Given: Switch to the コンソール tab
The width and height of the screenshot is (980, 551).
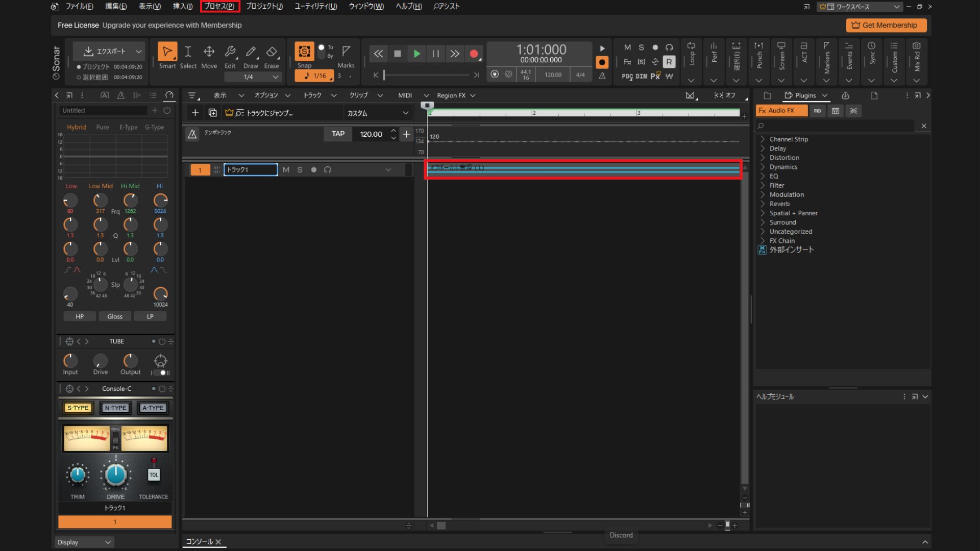Looking at the screenshot, I should (x=199, y=542).
